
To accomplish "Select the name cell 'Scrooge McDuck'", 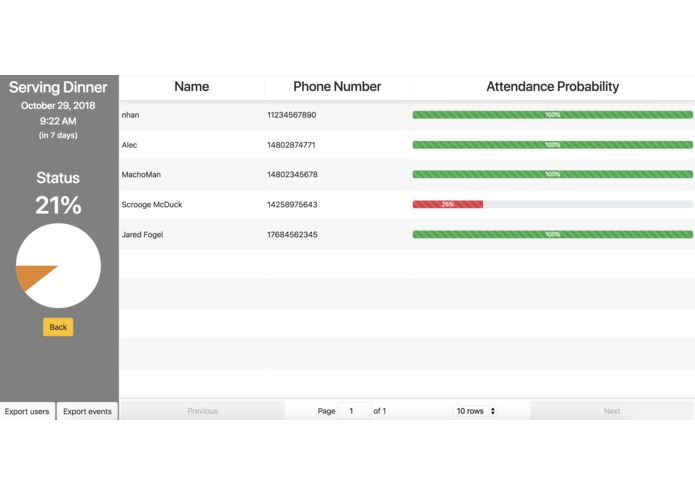I will coord(152,205).
